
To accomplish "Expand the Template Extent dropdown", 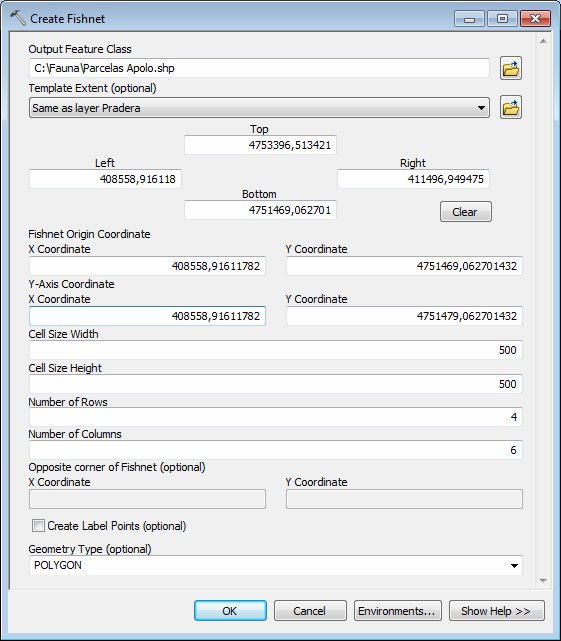I will (x=481, y=108).
